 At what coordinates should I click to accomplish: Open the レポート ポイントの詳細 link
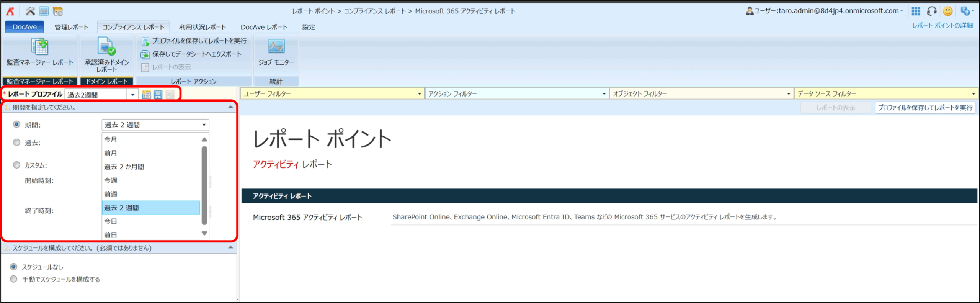tap(942, 26)
